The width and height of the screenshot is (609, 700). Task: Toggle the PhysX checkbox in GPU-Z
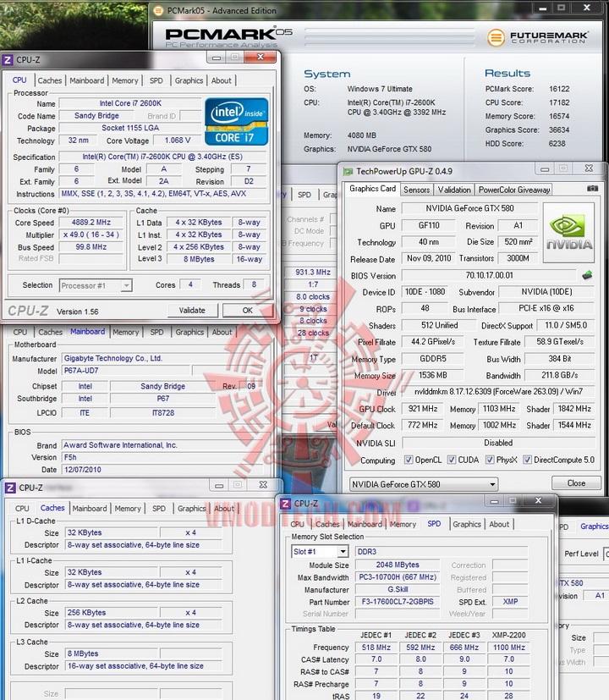point(490,460)
